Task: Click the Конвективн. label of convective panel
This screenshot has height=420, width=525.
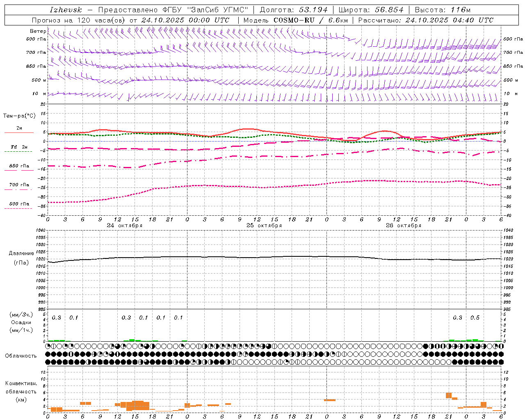Action: tap(21, 383)
